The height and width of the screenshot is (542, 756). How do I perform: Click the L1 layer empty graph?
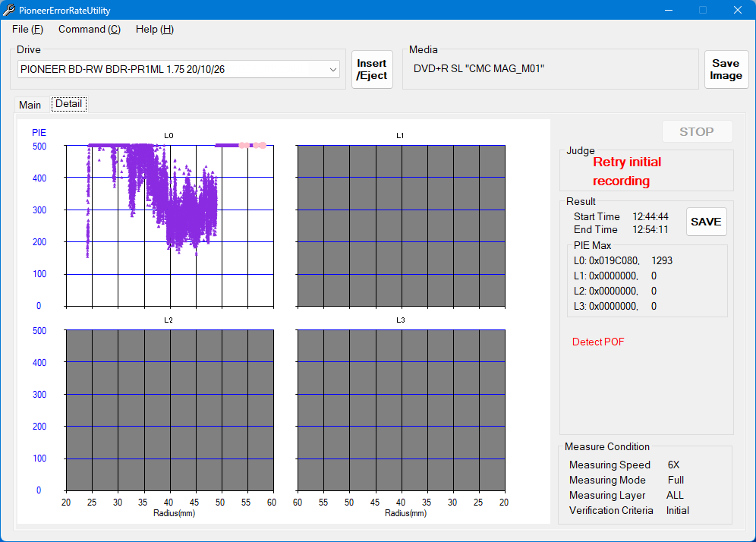(x=400, y=225)
